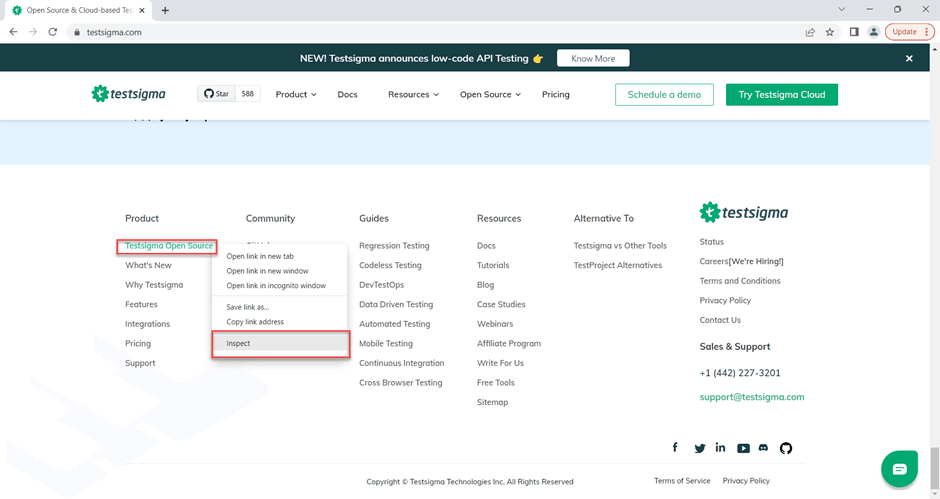The height and width of the screenshot is (499, 940).
Task: Open the Status footer link
Action: pyautogui.click(x=712, y=242)
